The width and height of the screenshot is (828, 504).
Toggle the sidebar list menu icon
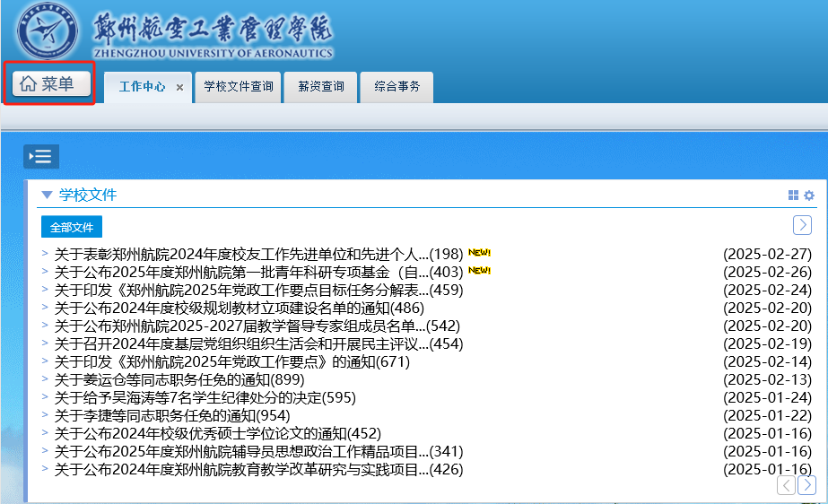click(41, 156)
